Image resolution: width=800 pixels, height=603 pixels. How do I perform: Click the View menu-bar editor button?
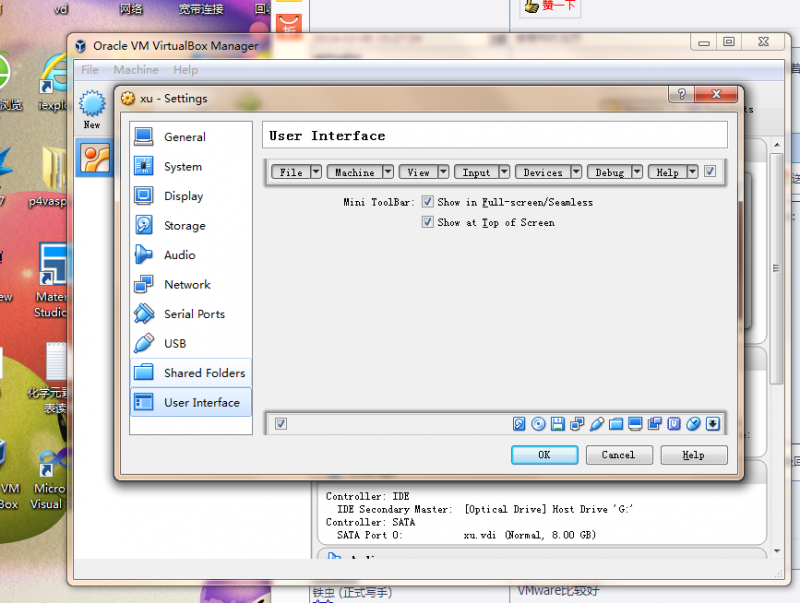click(x=418, y=172)
